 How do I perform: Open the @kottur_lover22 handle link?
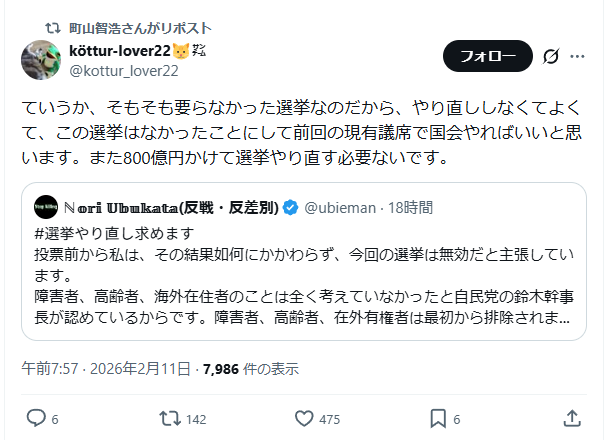click(123, 69)
